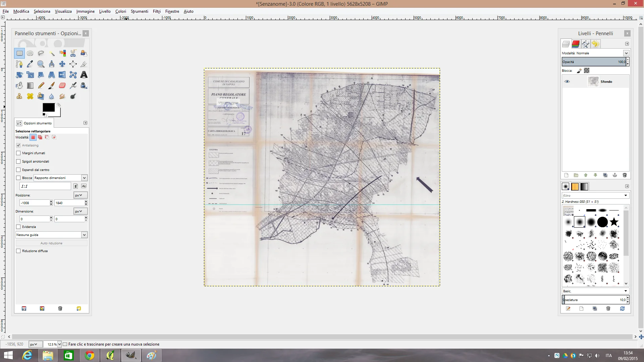Select the Ellipse Select tool

click(30, 53)
